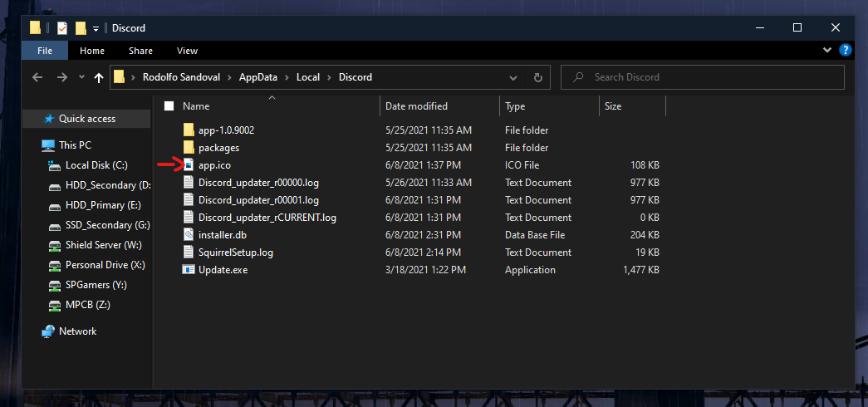The width and height of the screenshot is (868, 407).
Task: Tick the select-all checkbox by Name
Action: [169, 105]
